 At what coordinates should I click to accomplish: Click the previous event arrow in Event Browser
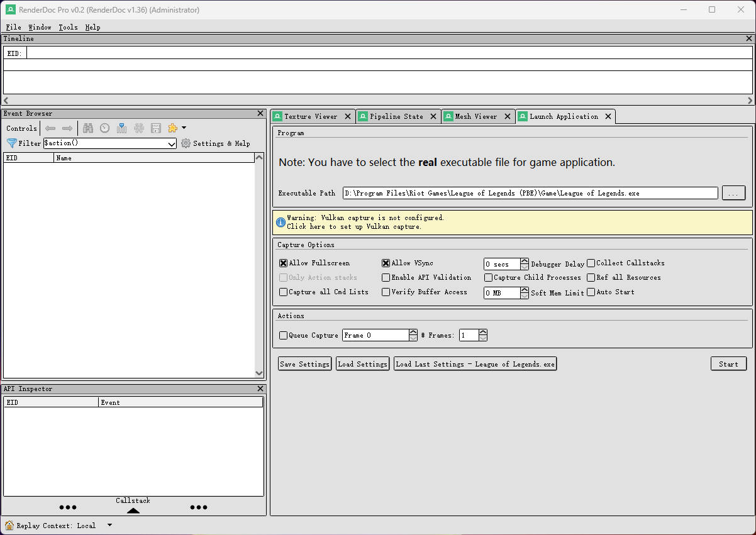coord(50,128)
